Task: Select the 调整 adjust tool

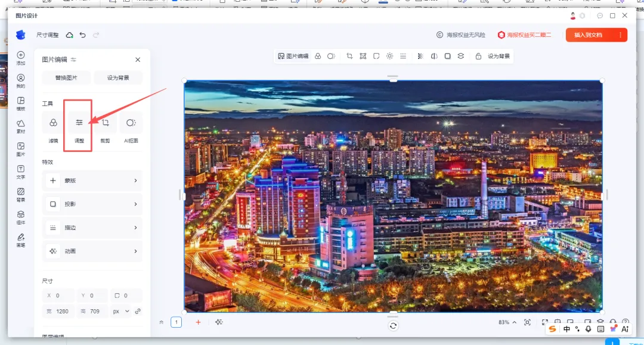Action: point(79,128)
